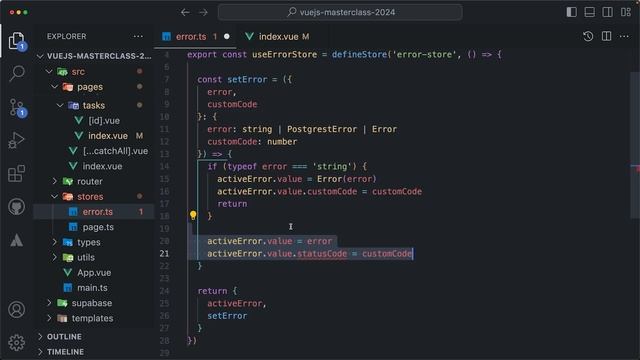Toggle the secondary side bar layout icon
The image size is (640, 360).
607,12
